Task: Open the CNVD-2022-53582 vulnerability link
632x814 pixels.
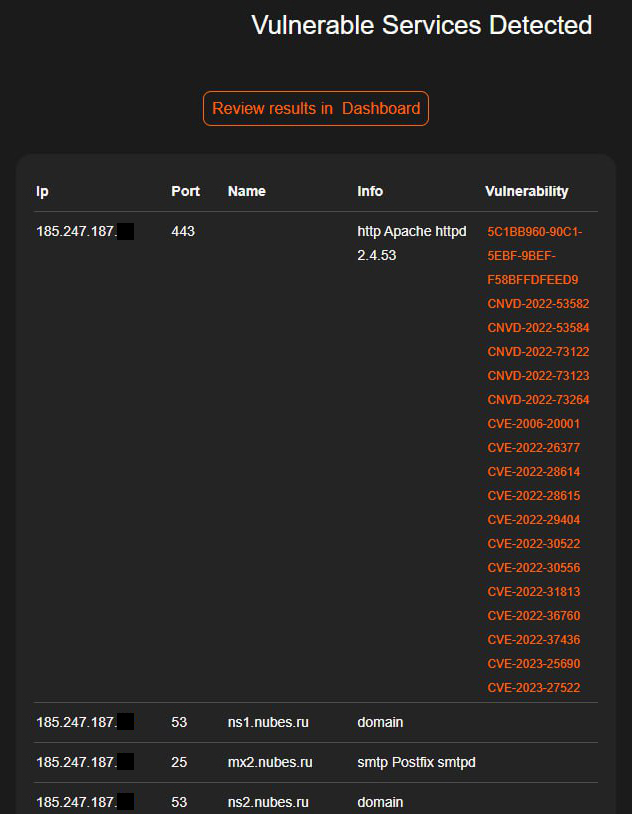Action: pyautogui.click(x=538, y=304)
